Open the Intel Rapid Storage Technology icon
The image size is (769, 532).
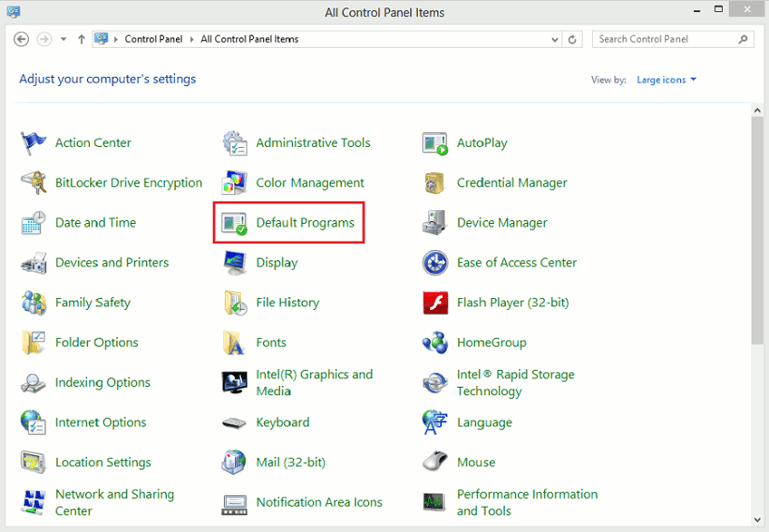(435, 383)
